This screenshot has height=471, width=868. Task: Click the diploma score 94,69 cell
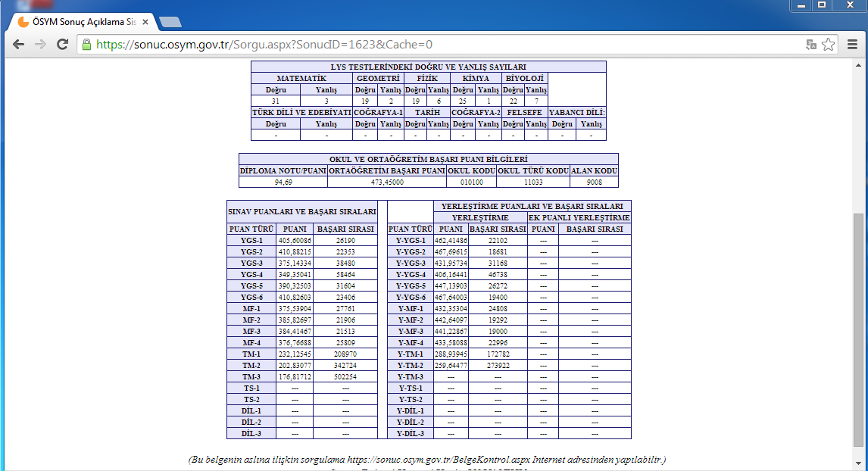coord(283,182)
